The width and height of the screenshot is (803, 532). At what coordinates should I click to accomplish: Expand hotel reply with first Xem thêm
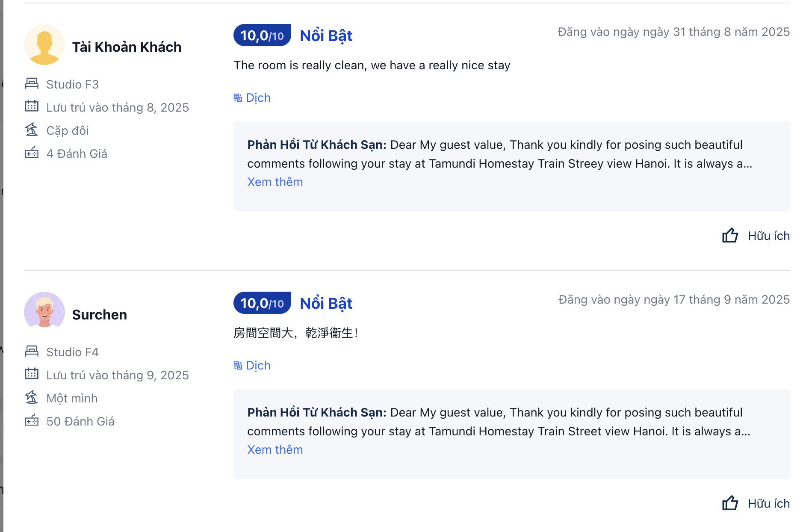275,182
